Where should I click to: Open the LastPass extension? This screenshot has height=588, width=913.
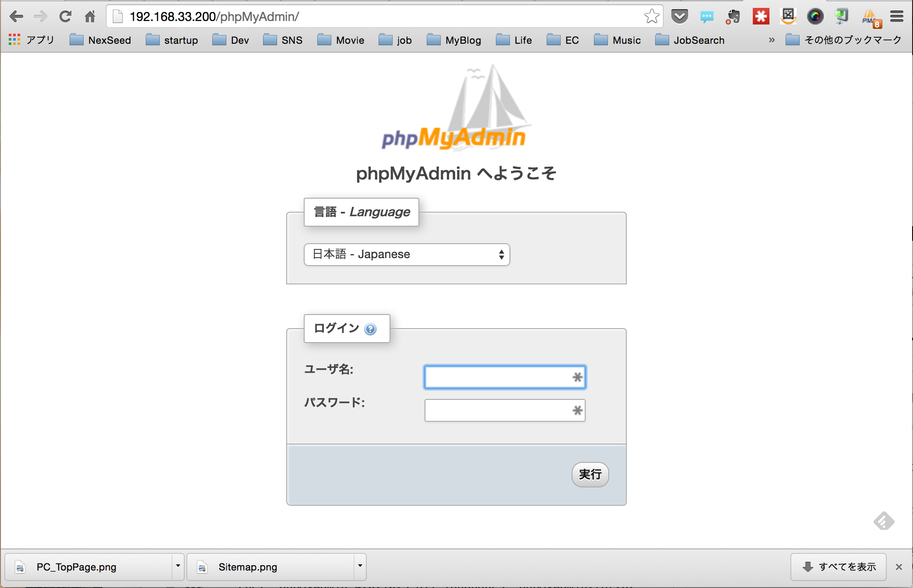(761, 16)
